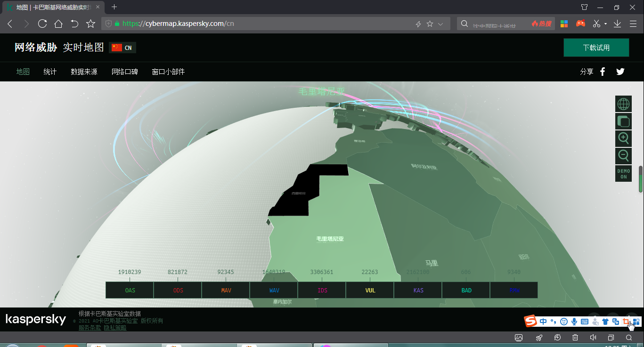This screenshot has height=347, width=644.
Task: Open the Sogou soft keyboard
Action: [585, 322]
